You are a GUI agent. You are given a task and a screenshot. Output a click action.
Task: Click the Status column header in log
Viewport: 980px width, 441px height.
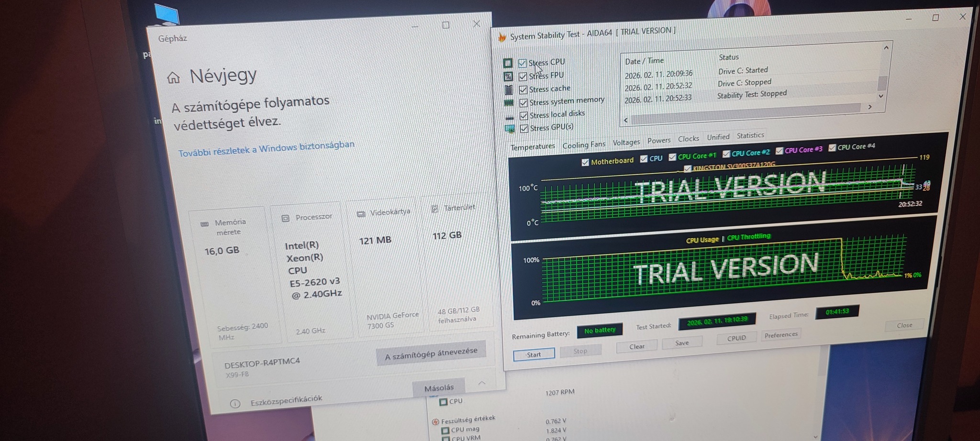point(729,57)
